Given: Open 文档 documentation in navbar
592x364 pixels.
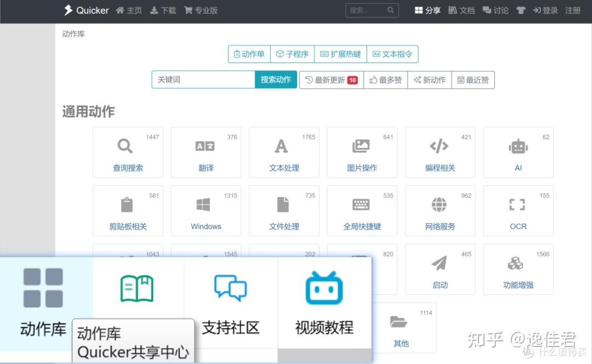Looking at the screenshot, I should (462, 10).
